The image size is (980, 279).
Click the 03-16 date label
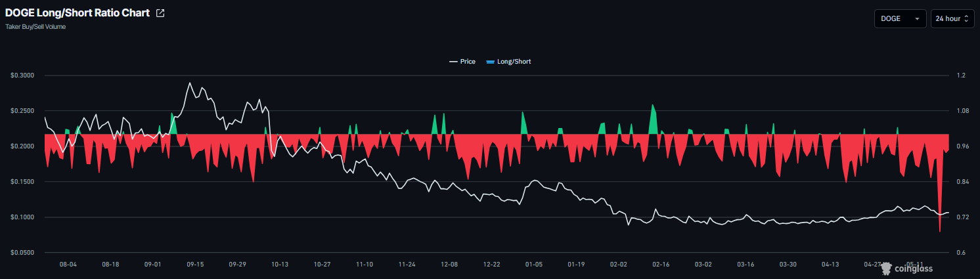tap(746, 265)
